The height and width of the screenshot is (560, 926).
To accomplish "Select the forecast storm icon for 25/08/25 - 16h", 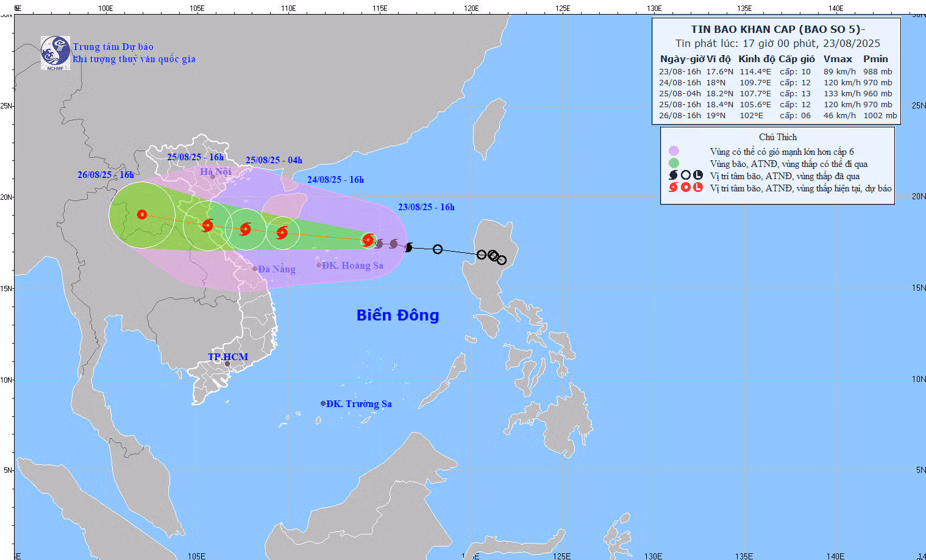I will click(x=208, y=225).
